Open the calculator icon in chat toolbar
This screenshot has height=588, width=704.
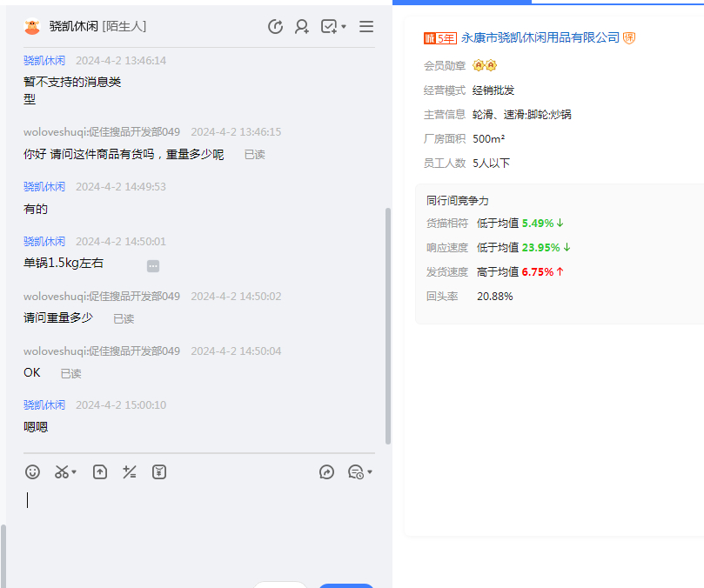pyautogui.click(x=130, y=472)
